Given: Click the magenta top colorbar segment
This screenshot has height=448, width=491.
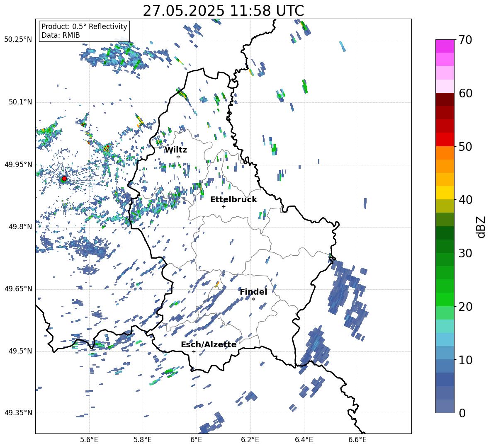Looking at the screenshot, I should (445, 46).
